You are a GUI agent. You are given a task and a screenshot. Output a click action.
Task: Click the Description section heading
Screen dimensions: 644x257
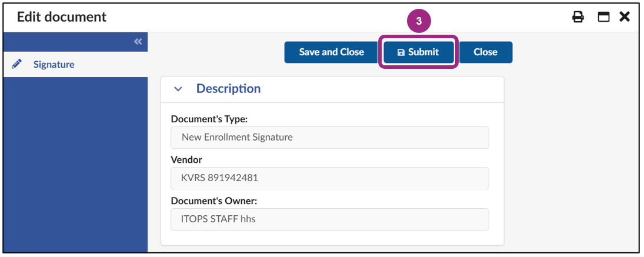tap(228, 89)
